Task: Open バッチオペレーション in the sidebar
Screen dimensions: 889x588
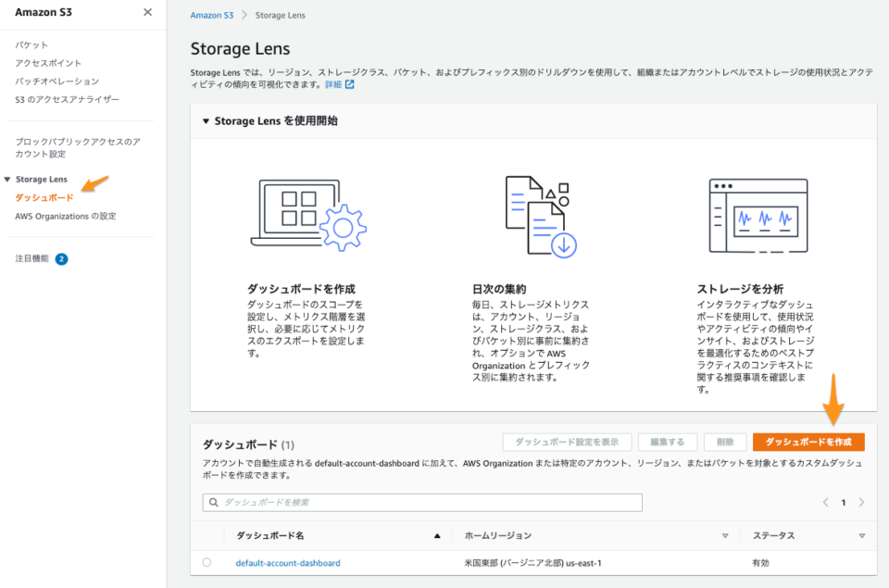Action: coord(56,81)
